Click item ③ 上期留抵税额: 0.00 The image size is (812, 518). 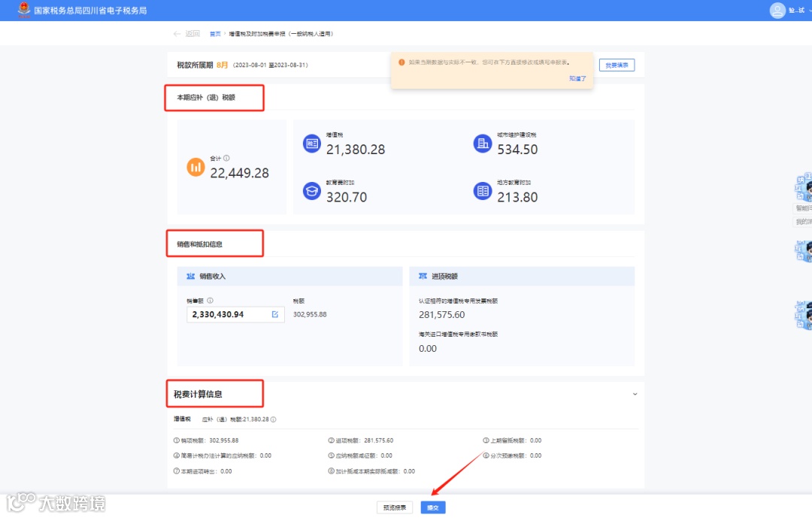pyautogui.click(x=512, y=441)
